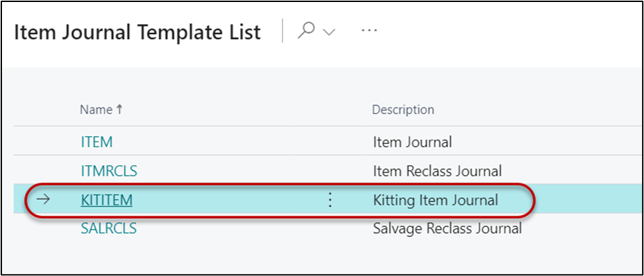644x276 pixels.
Task: Click the left margin of SALRCLS row
Action: pos(43,229)
